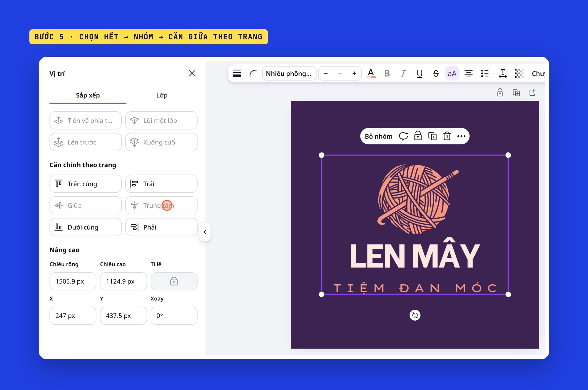Toggle bold formatting
588x390 pixels.
(x=387, y=73)
